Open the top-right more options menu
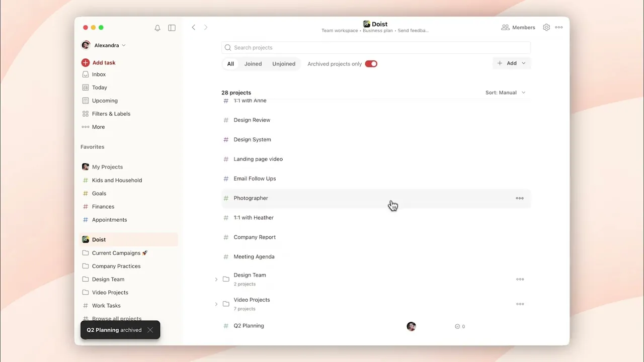644x362 pixels. coord(559,27)
